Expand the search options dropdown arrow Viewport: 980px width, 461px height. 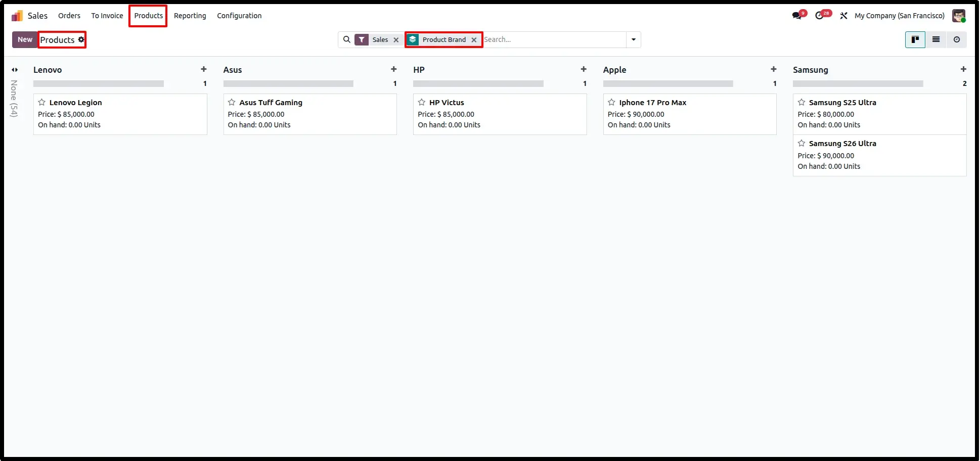coord(634,39)
